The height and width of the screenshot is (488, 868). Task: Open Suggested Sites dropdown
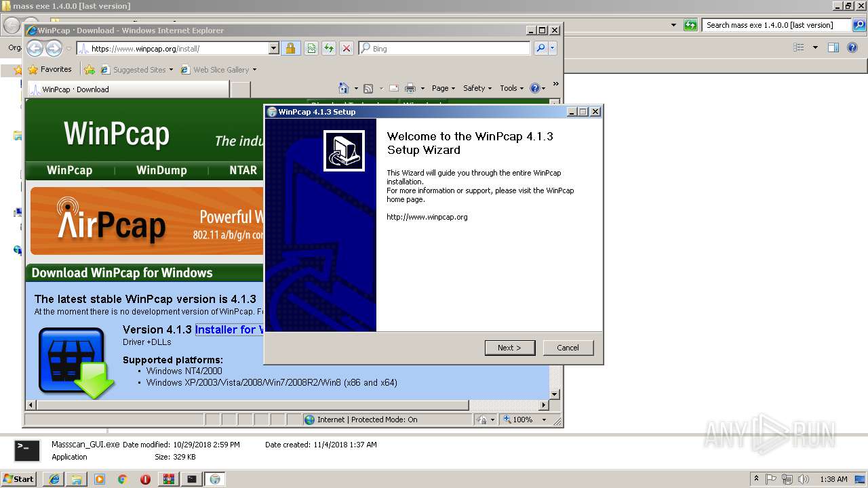(x=136, y=69)
